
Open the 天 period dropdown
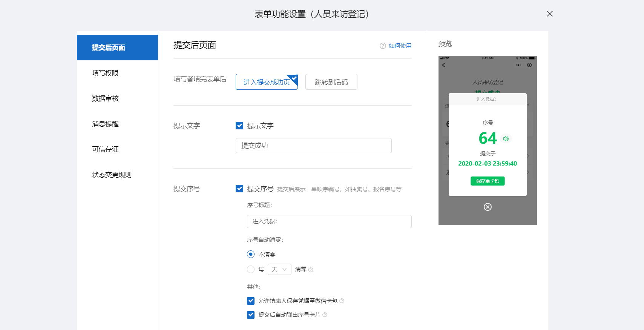point(279,269)
